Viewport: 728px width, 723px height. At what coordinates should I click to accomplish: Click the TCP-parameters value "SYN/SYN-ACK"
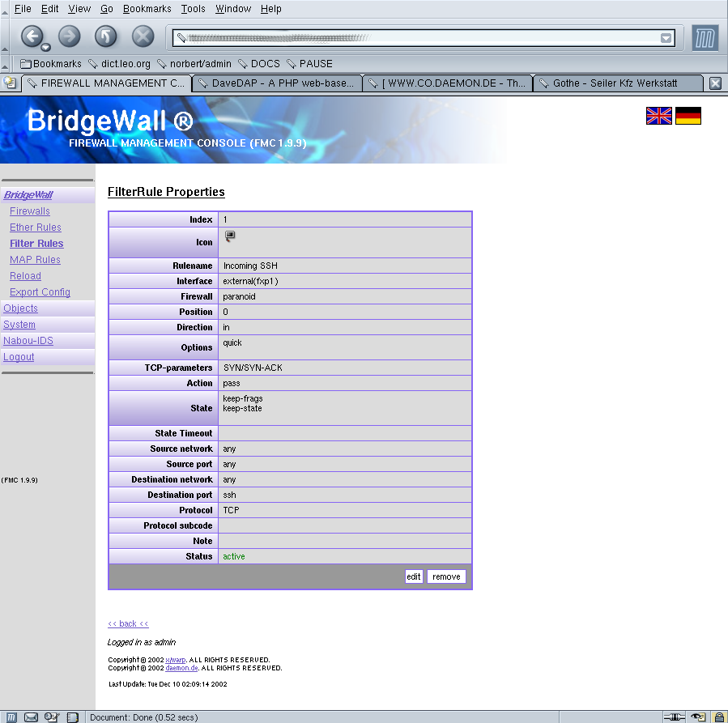click(x=253, y=368)
